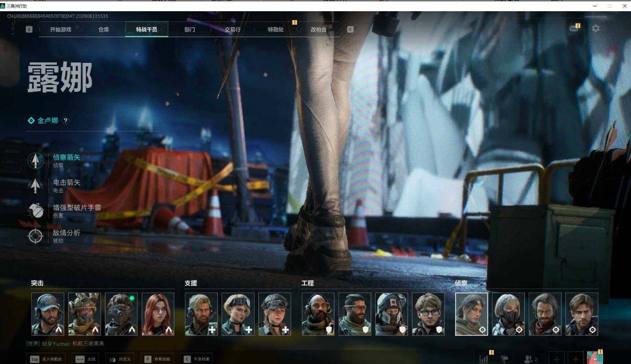This screenshot has width=631, height=364.
Task: Select the red-haired assault operator
Action: (x=158, y=314)
